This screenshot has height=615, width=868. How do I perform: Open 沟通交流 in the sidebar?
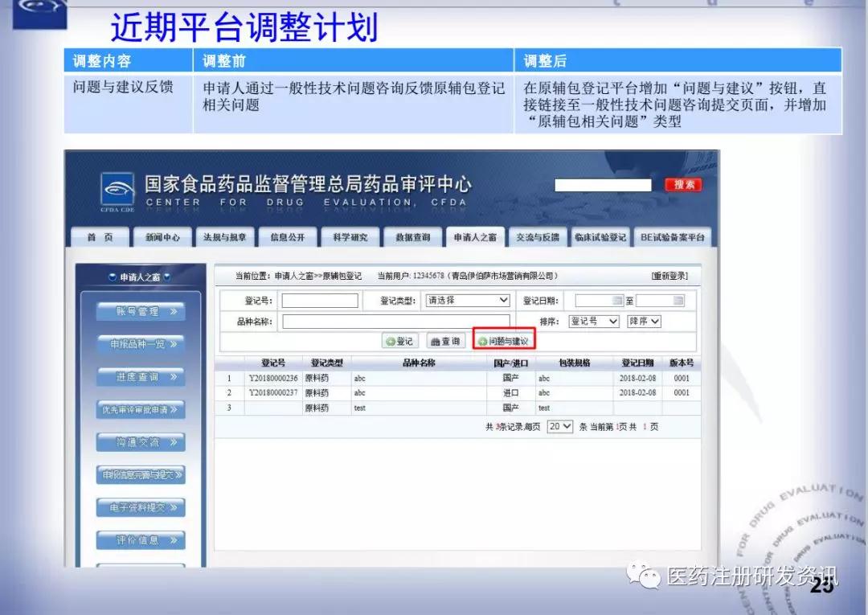coord(141,441)
